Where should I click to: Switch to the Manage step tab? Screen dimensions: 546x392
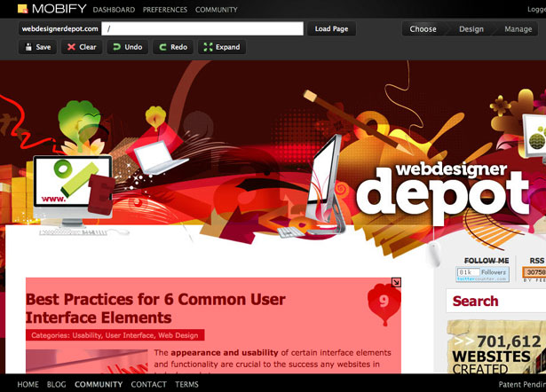pyautogui.click(x=518, y=29)
